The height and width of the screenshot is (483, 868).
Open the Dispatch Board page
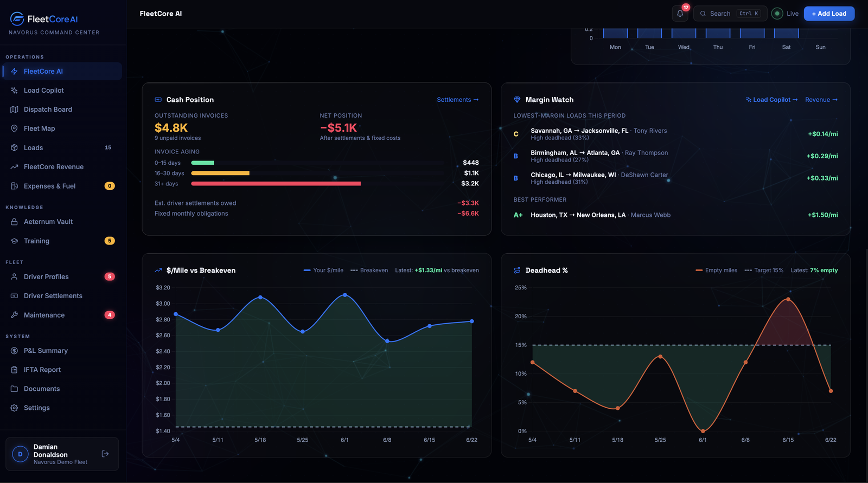point(62,110)
